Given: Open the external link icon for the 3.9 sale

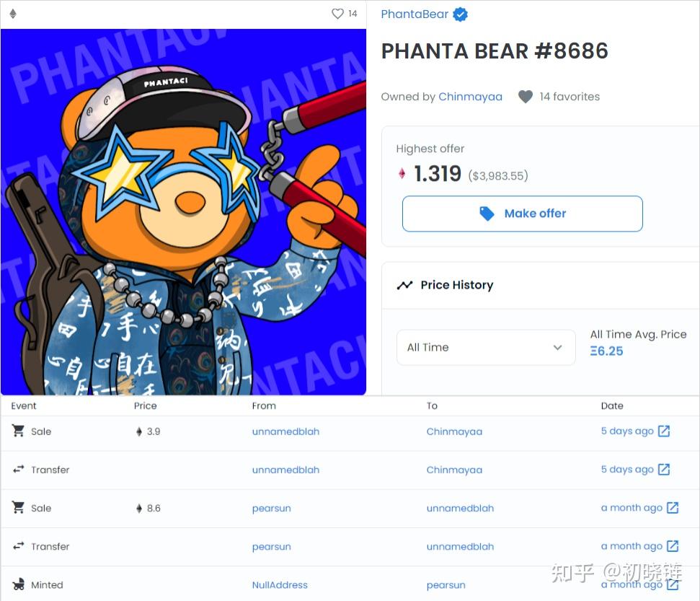Looking at the screenshot, I should (664, 431).
